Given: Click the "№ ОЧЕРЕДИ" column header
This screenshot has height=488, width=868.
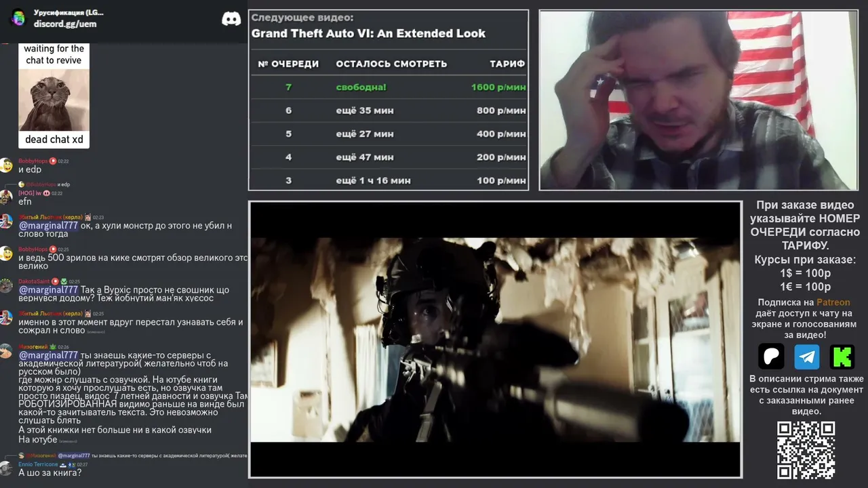Looking at the screenshot, I should click(288, 64).
